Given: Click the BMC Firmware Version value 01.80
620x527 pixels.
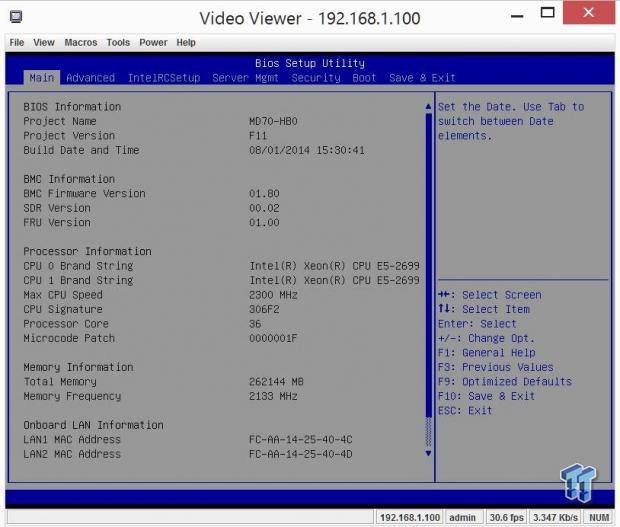Looking at the screenshot, I should coord(264,193).
